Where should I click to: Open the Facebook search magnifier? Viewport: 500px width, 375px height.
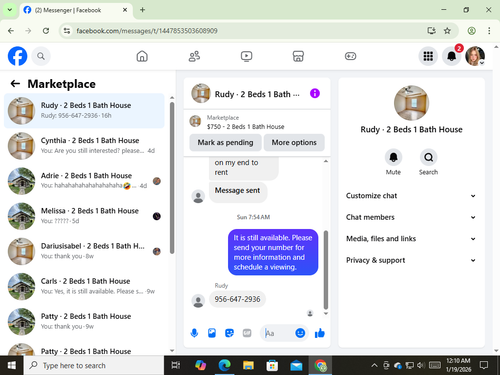click(x=41, y=56)
